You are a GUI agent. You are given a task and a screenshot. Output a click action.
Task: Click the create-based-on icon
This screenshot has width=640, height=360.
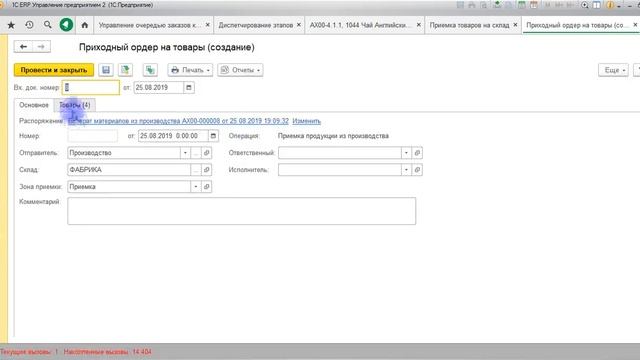[150, 70]
